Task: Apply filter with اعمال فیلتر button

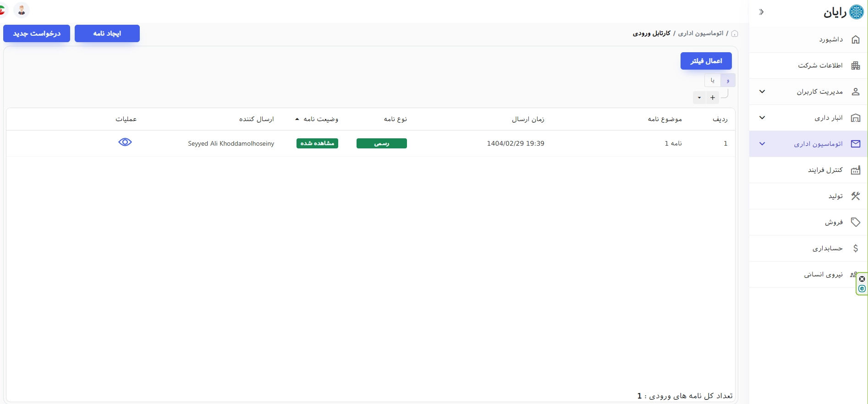Action: (706, 61)
